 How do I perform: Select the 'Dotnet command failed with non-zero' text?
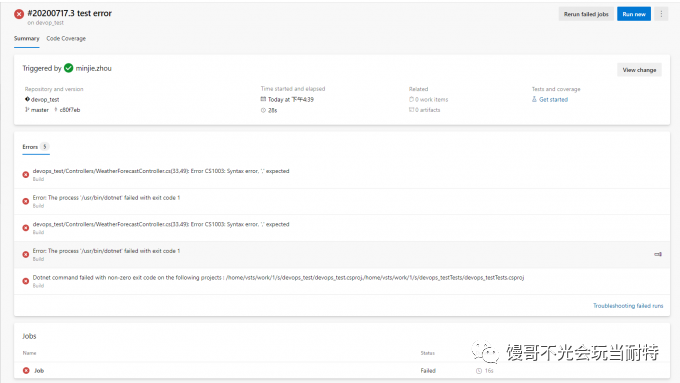[x=278, y=278]
